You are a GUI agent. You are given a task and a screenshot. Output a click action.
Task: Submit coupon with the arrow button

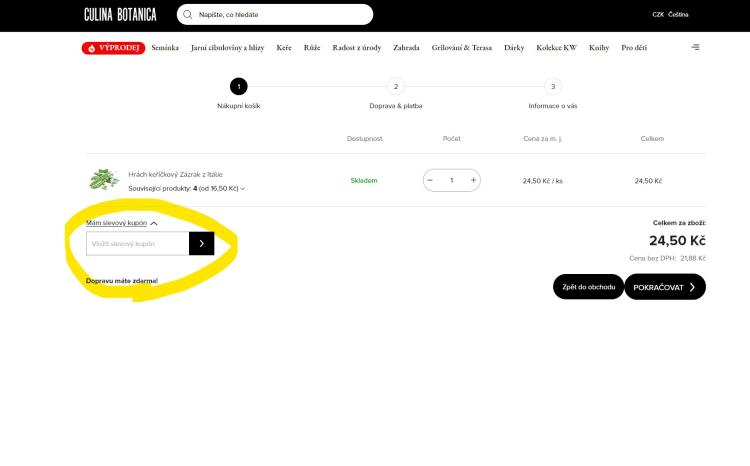coord(201,244)
